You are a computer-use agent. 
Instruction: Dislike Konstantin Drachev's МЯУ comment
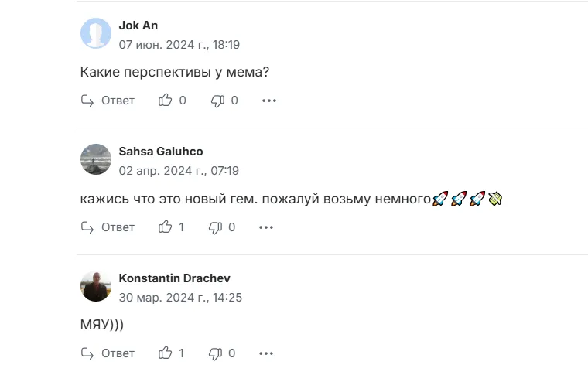[x=215, y=353]
